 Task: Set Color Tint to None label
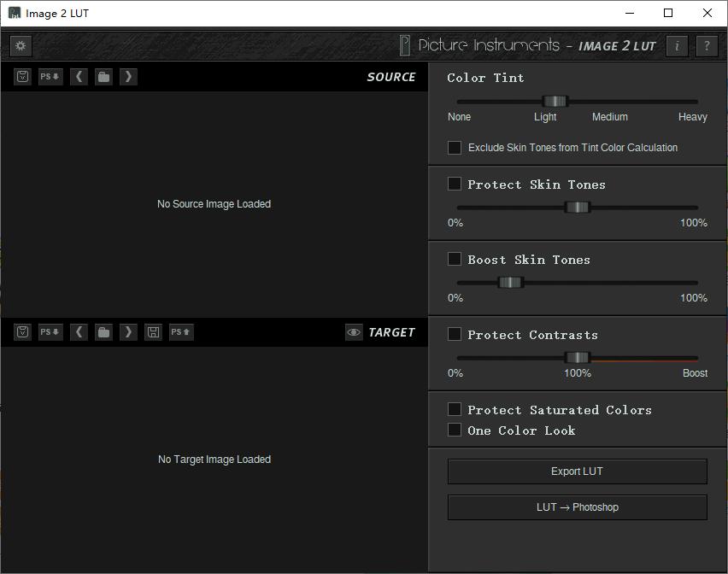(459, 117)
